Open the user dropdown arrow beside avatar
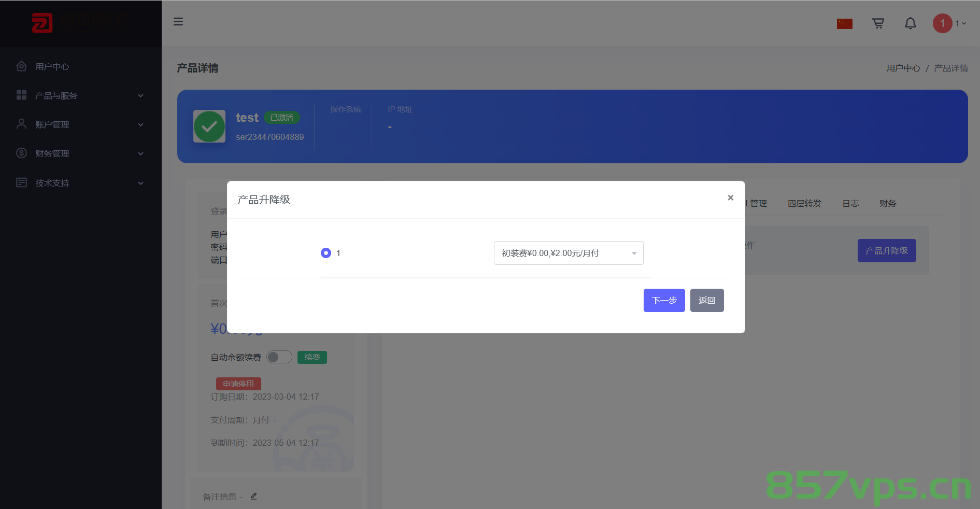 tap(964, 23)
